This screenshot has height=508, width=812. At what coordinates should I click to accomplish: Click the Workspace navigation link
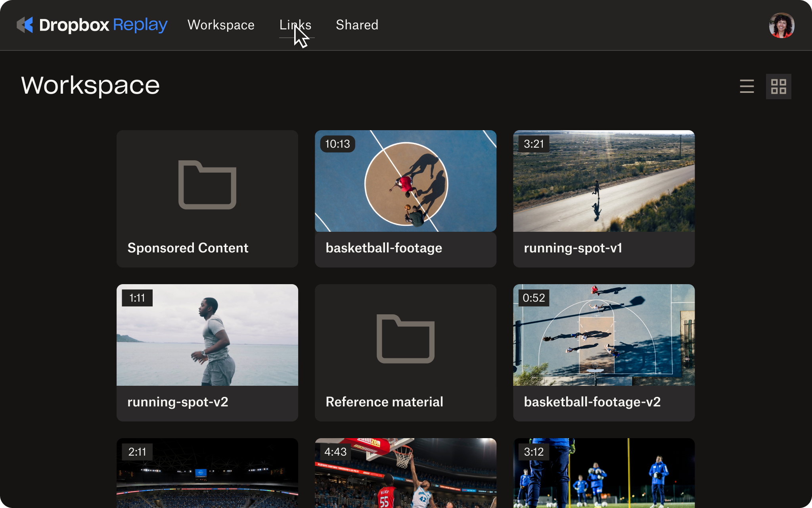(x=221, y=25)
